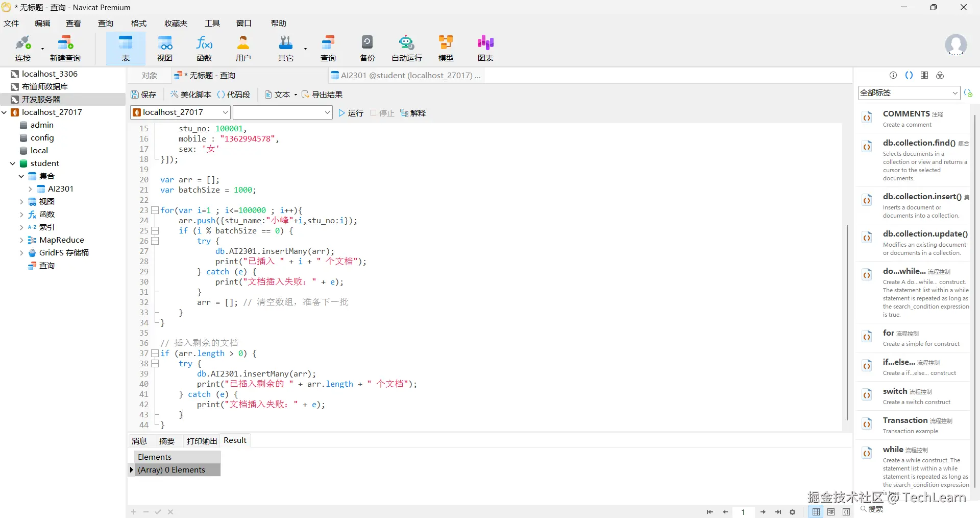This screenshot has width=980, height=518.
Task: Open the 自动运行 automation toolbar icon
Action: pyautogui.click(x=407, y=48)
